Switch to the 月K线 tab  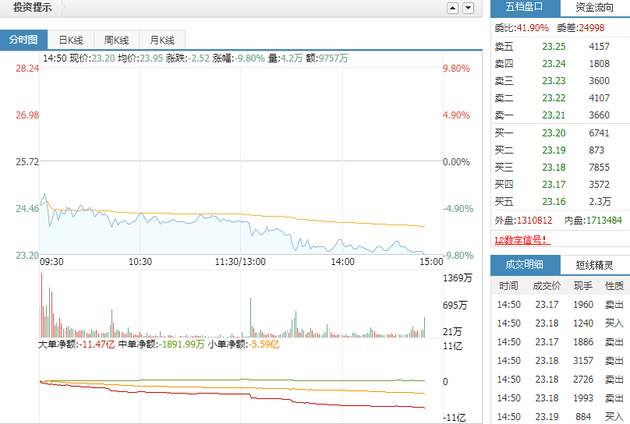162,40
